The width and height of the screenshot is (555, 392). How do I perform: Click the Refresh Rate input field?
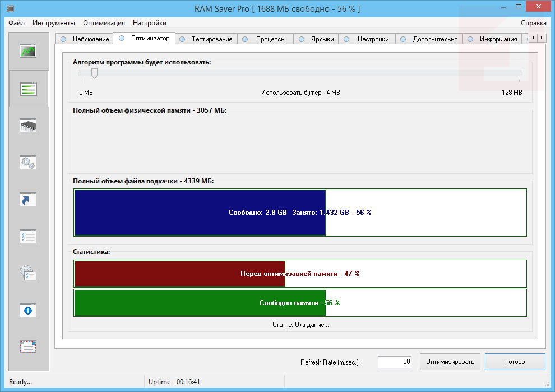point(394,362)
